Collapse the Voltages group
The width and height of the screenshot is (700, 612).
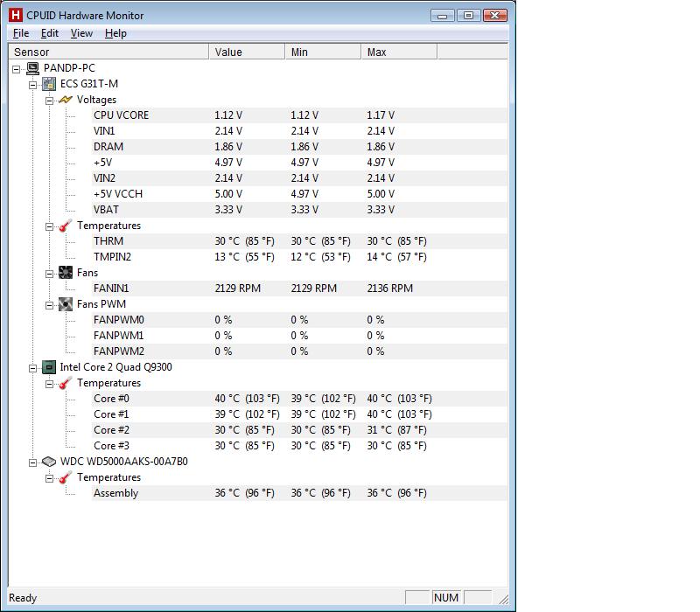[x=49, y=101]
